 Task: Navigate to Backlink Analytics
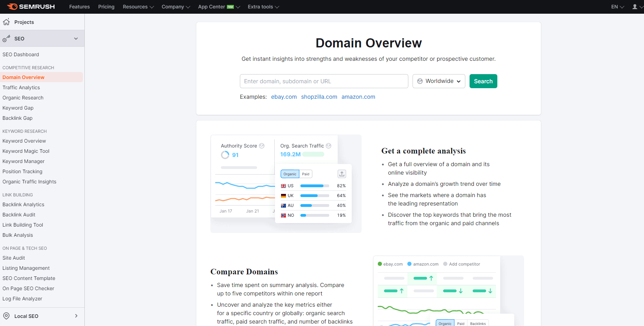tap(23, 204)
